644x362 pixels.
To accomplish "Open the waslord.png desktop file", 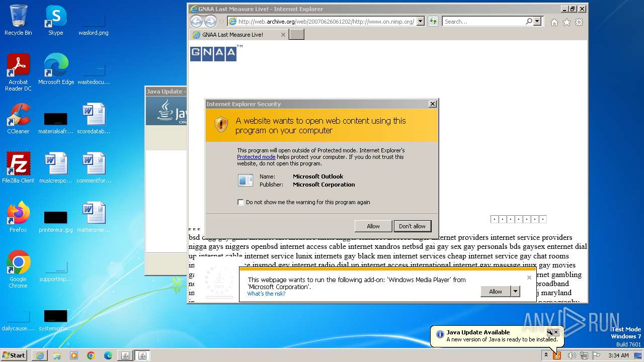I will coord(94,24).
